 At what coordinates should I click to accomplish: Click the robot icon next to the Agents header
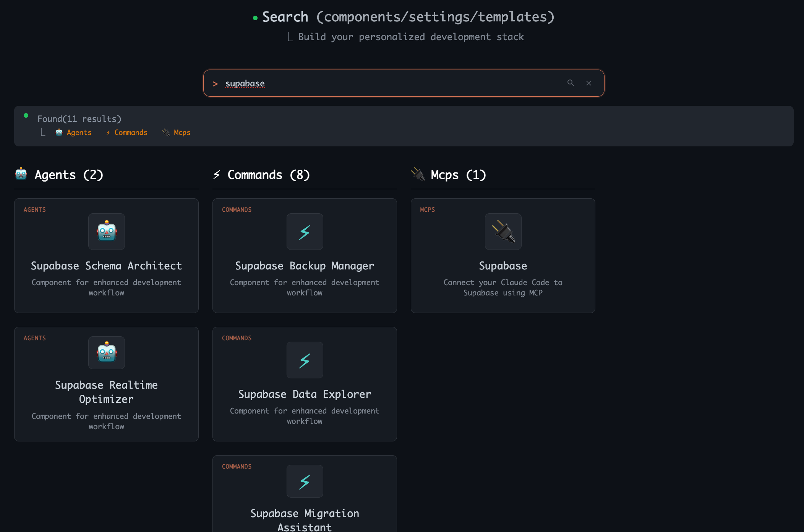[21, 174]
